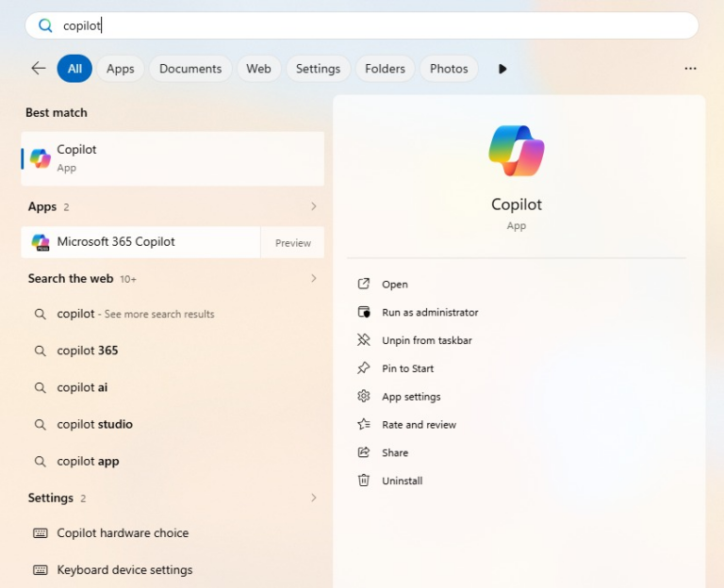
Task: Click the Microsoft 365 Copilot app icon
Action: point(41,242)
